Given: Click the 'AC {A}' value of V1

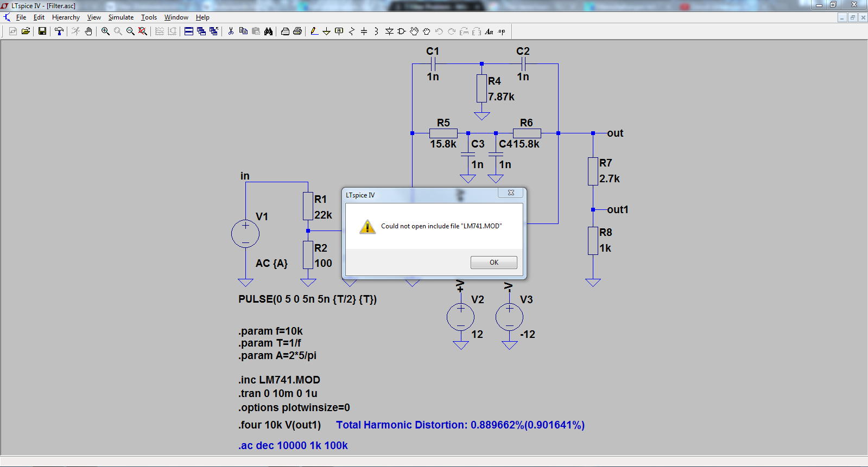Looking at the screenshot, I should pyautogui.click(x=272, y=263).
